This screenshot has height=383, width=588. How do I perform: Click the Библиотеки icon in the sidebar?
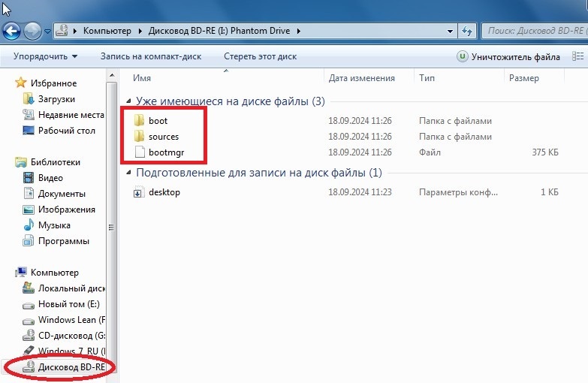tap(20, 162)
